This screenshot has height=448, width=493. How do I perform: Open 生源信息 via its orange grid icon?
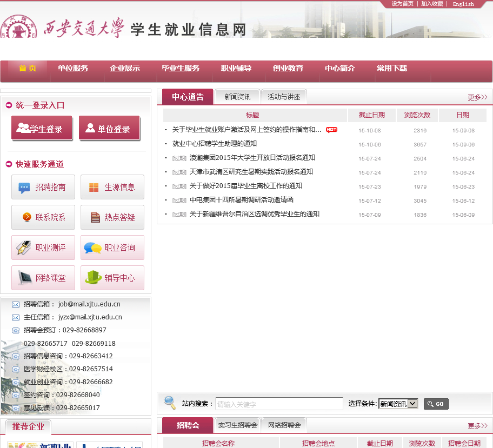tap(94, 188)
